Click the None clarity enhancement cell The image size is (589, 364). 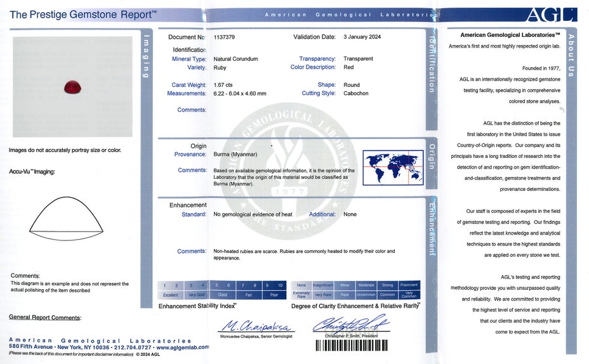coord(301,285)
